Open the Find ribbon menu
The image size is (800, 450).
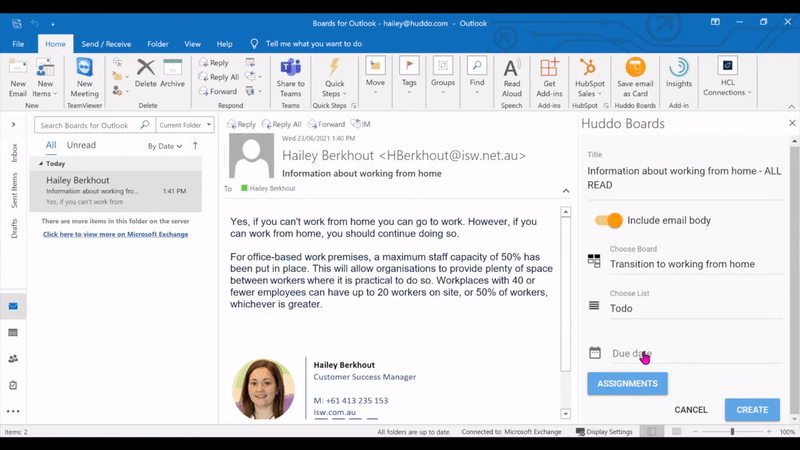[477, 77]
